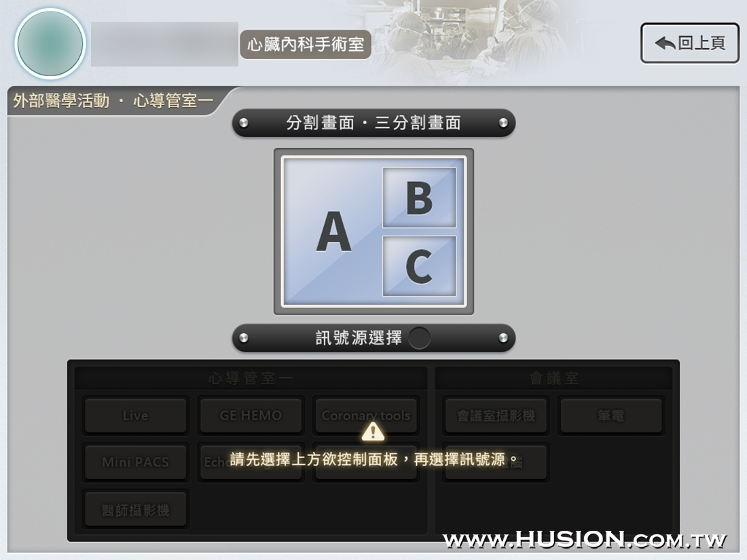Choose the GE HEMO signal source
Screen dimensions: 747x560
click(251, 415)
